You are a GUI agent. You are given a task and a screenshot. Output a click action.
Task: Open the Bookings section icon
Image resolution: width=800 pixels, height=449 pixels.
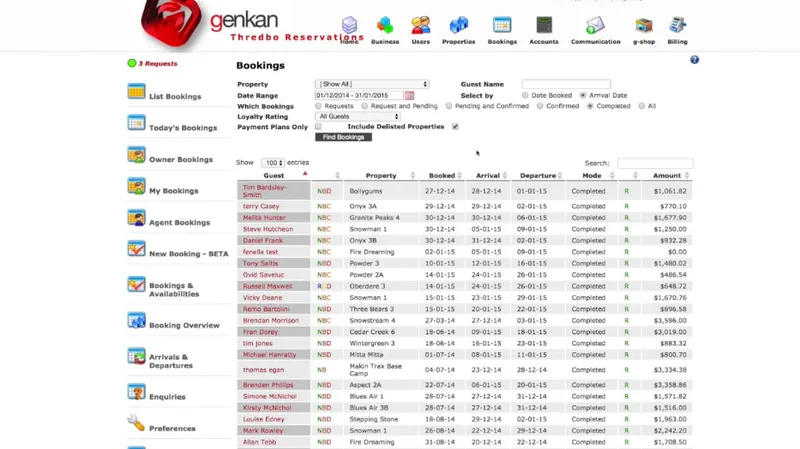coord(502,25)
